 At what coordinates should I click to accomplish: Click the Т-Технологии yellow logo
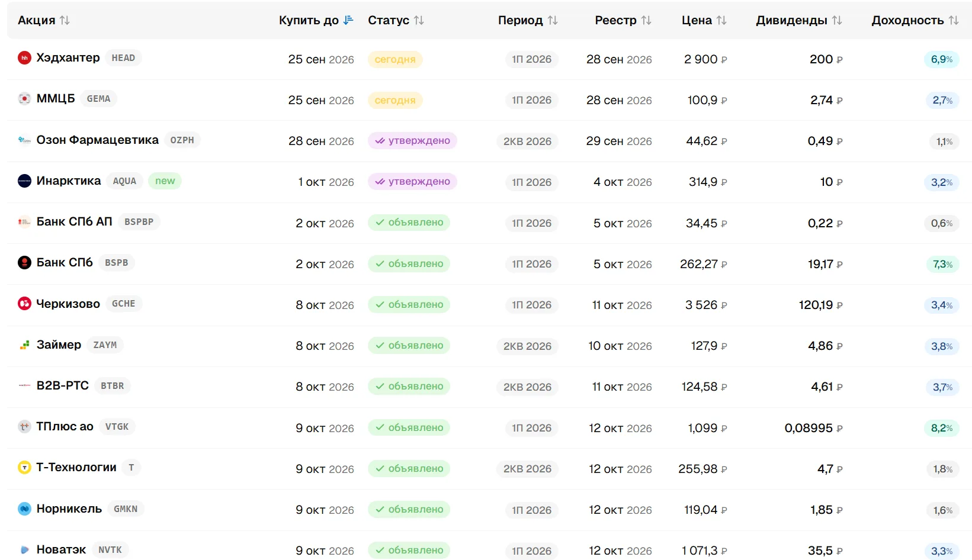24,468
